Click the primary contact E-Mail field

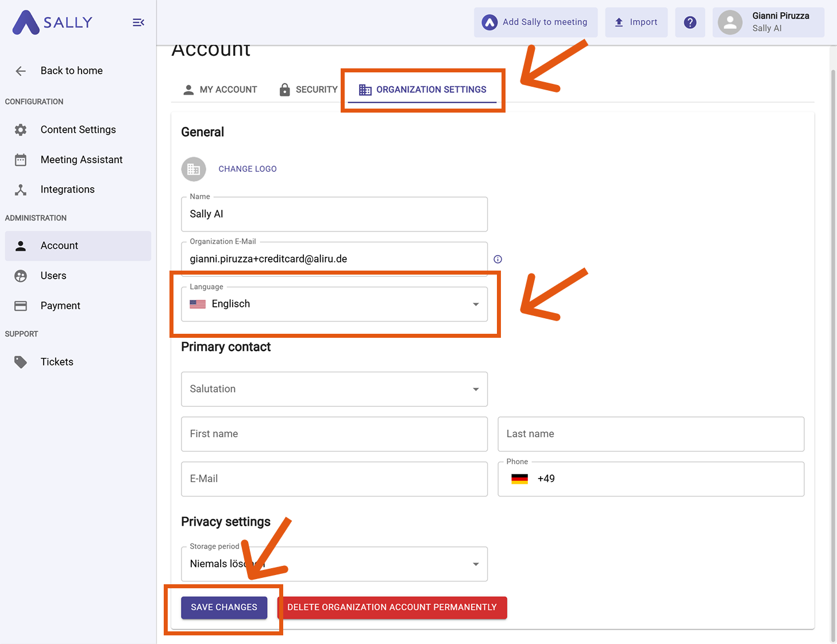click(x=334, y=479)
